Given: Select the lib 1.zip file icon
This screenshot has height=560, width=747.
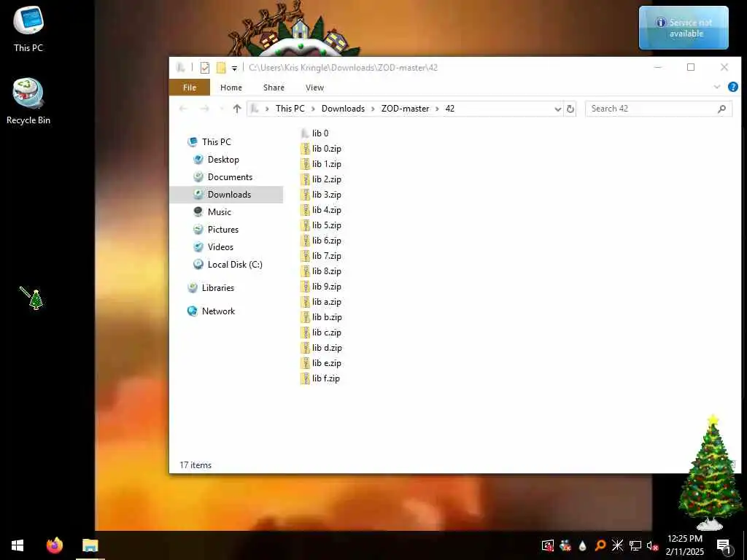Looking at the screenshot, I should [x=306, y=164].
